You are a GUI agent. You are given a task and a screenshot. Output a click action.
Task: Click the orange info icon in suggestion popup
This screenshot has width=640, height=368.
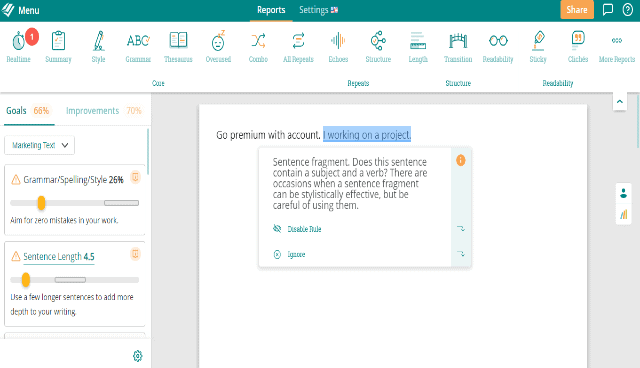[x=460, y=160]
